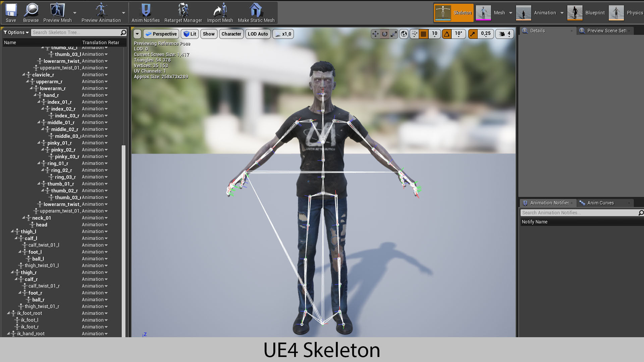Image resolution: width=644 pixels, height=362 pixels.
Task: Select the rotate transform gizmo tool
Action: click(384, 34)
